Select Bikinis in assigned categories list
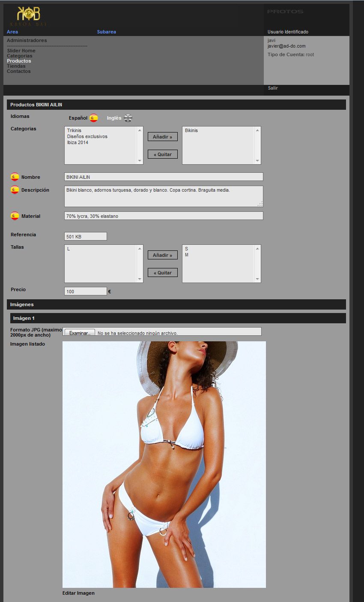Viewport: 364px width, 602px height. click(x=191, y=130)
